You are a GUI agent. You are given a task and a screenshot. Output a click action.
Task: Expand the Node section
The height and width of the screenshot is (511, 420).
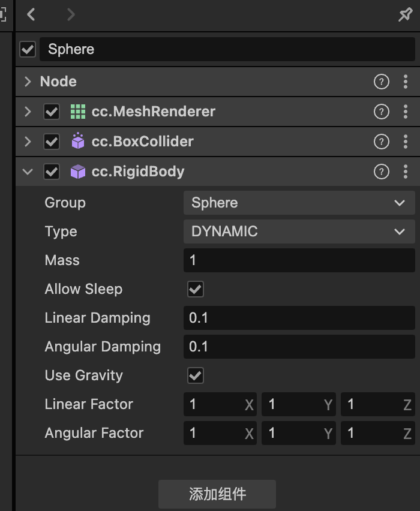[28, 82]
